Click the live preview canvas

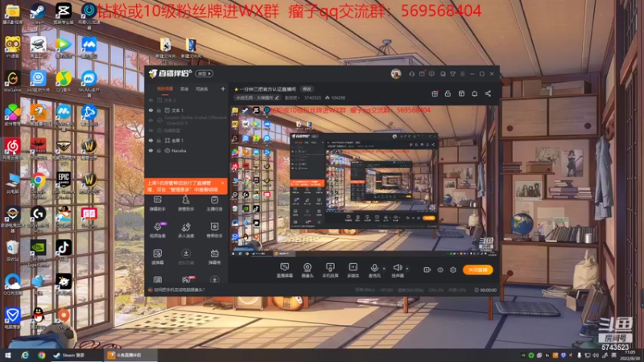click(x=364, y=182)
